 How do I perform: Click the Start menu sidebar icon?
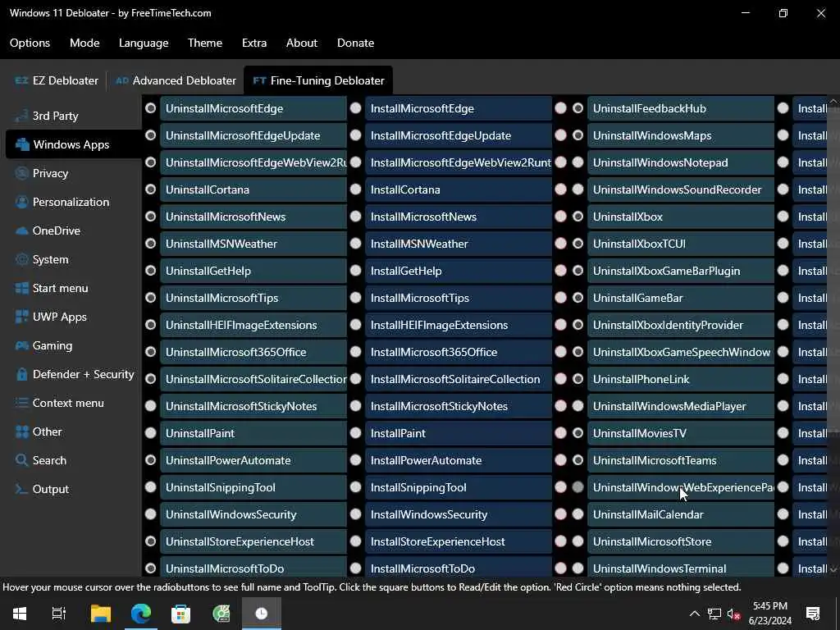point(21,288)
